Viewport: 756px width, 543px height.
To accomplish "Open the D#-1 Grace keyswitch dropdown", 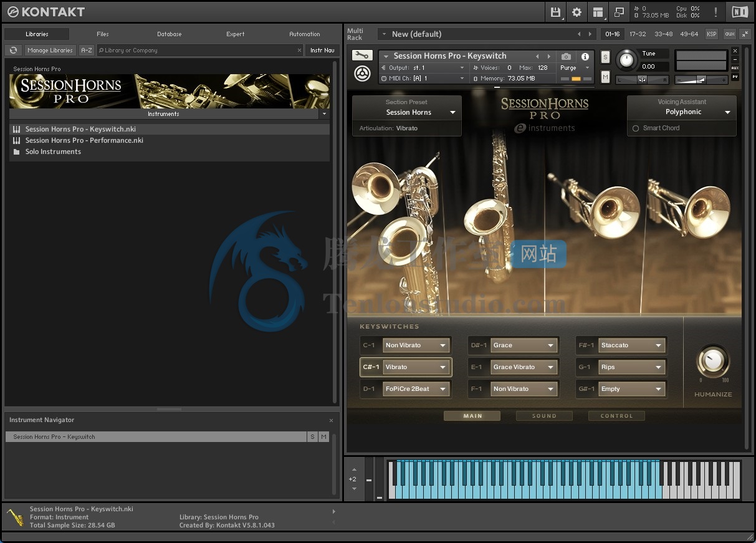I will pos(524,345).
